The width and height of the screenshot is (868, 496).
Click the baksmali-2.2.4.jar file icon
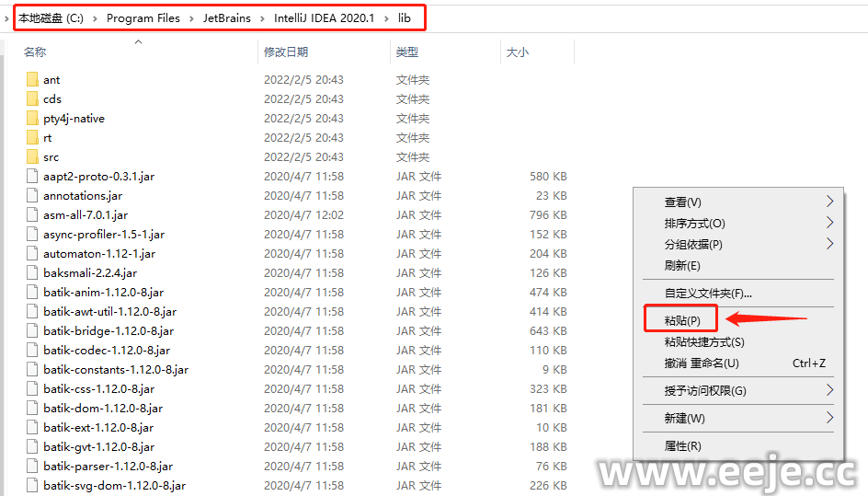pos(32,273)
